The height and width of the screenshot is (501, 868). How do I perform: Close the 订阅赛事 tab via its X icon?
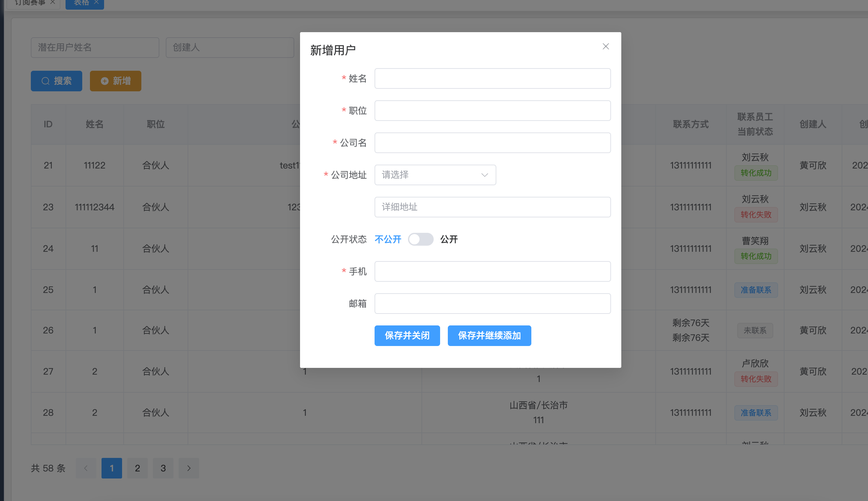53,2
